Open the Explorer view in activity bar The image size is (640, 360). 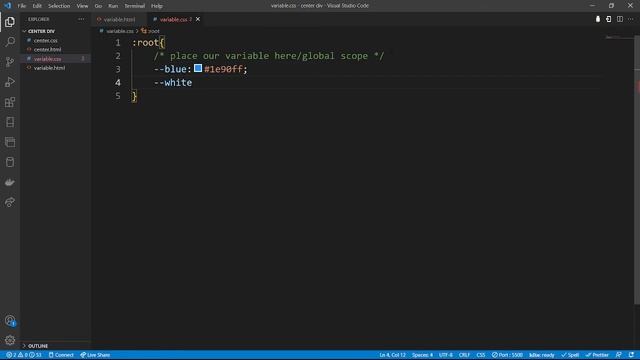pyautogui.click(x=10, y=22)
